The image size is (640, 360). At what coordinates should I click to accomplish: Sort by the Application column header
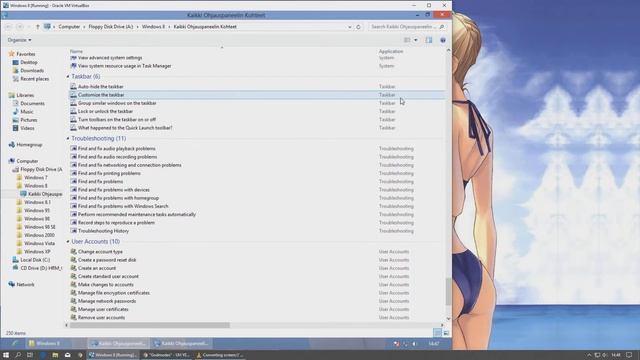click(x=391, y=51)
